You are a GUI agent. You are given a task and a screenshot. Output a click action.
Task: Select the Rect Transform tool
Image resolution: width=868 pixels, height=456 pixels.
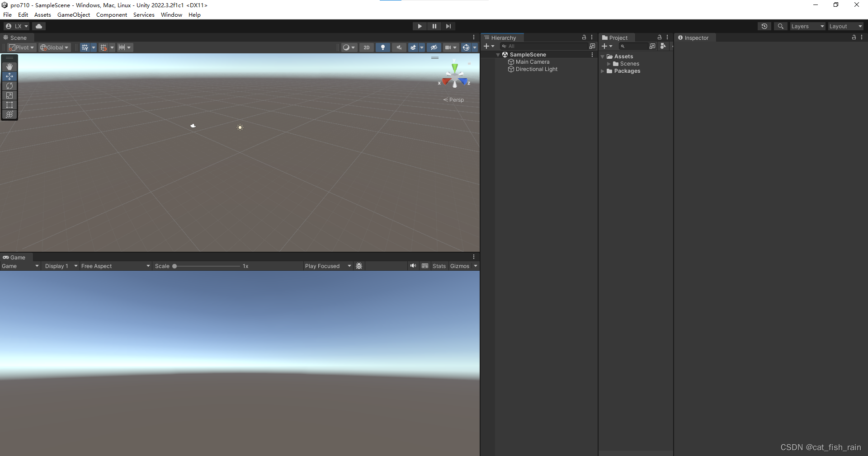click(9, 105)
